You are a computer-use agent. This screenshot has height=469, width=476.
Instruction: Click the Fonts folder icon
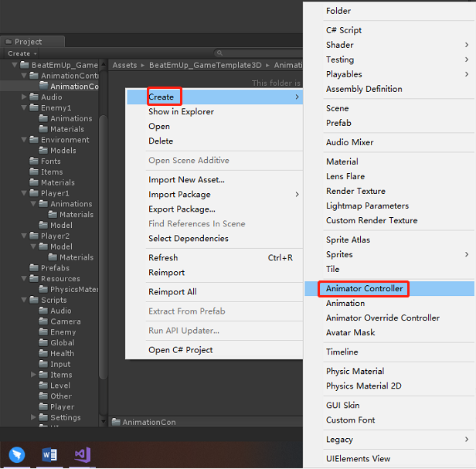pyautogui.click(x=34, y=161)
